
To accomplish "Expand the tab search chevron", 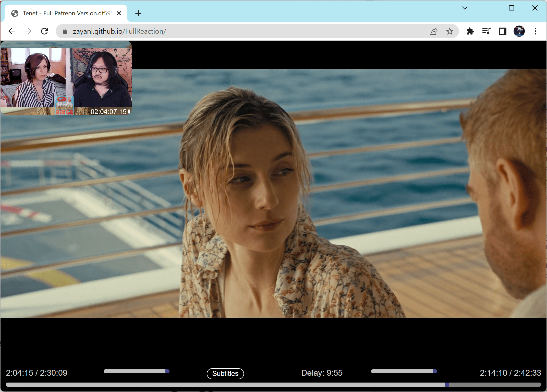I will click(465, 8).
